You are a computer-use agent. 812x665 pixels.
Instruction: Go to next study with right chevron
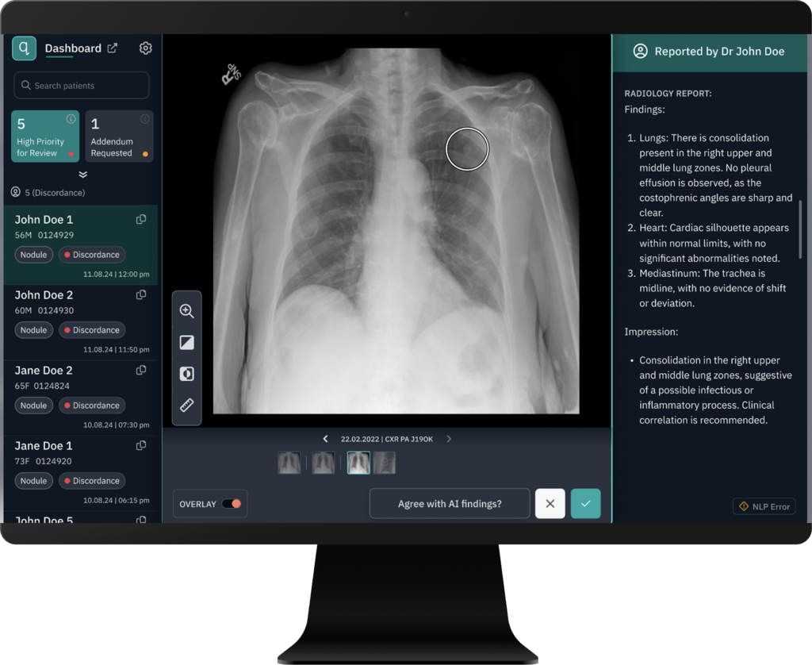449,439
